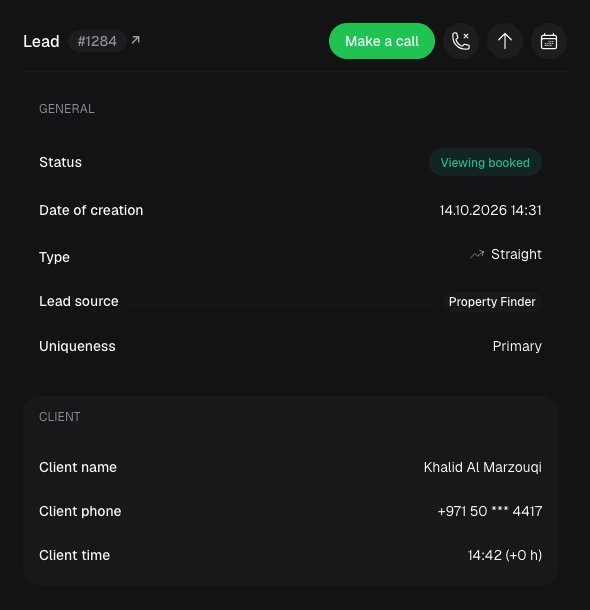
Task: Click the Type label
Action: [54, 257]
